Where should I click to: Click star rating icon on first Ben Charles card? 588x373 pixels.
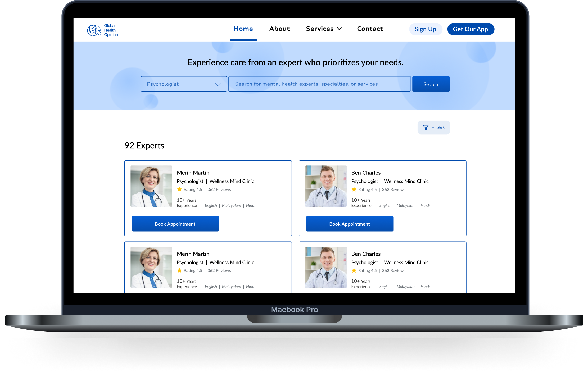(x=354, y=189)
